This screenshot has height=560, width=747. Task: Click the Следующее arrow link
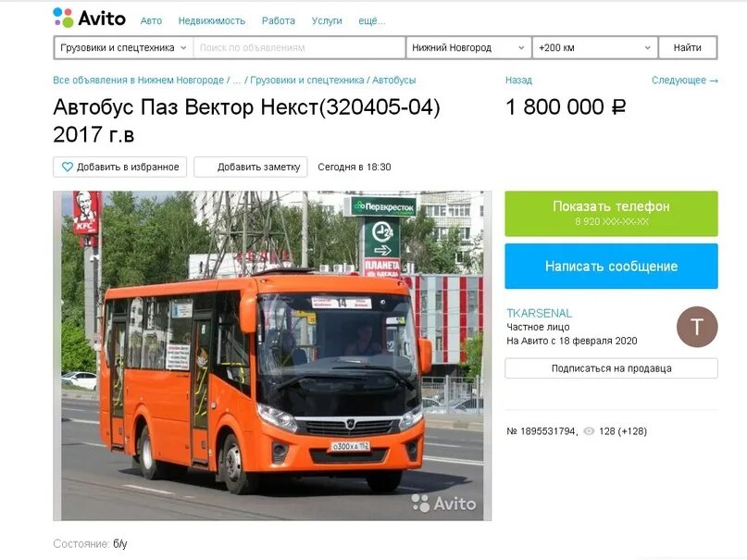(x=685, y=80)
